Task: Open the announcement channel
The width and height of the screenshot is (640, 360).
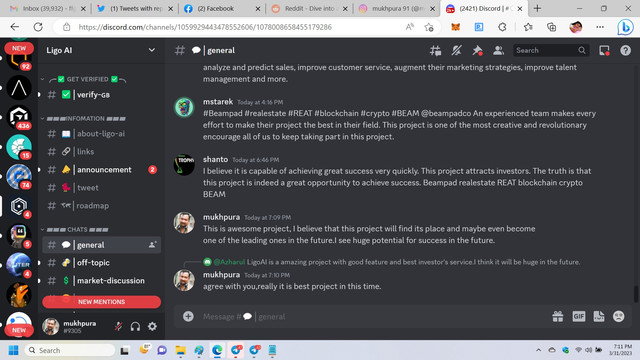Action: (101, 169)
